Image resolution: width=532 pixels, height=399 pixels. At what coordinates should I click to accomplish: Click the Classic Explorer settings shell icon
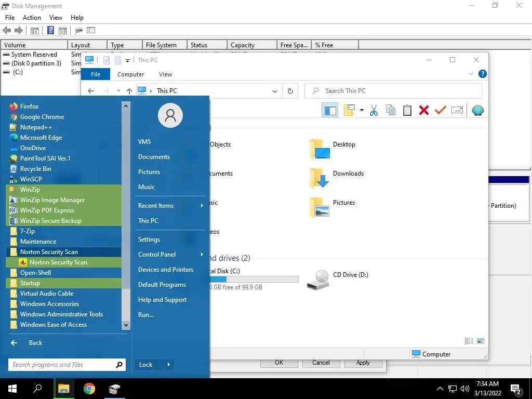pyautogui.click(x=478, y=110)
